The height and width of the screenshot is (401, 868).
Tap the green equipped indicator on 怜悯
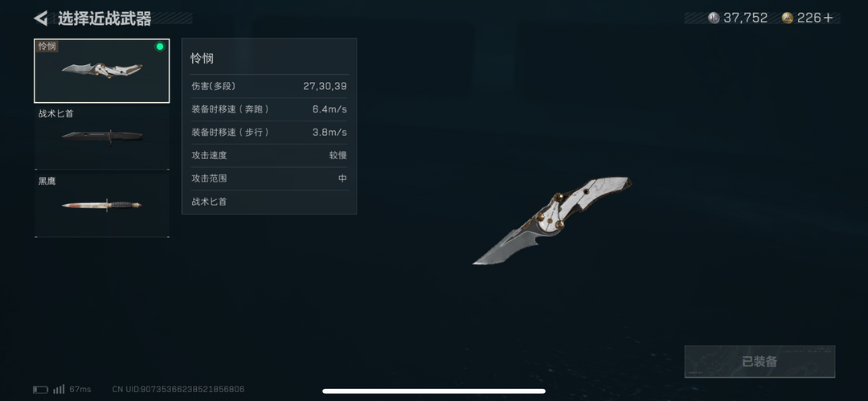[x=160, y=47]
